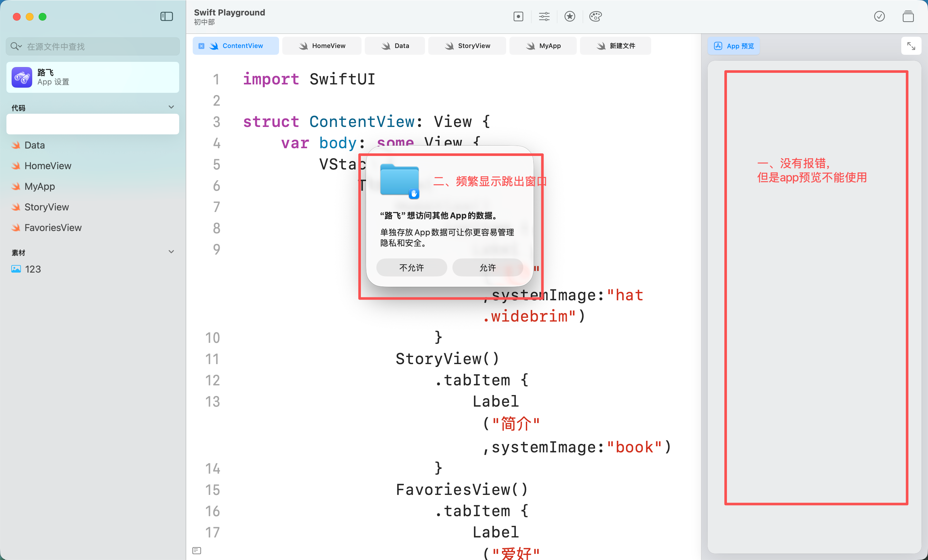Collapse the 素材 section chevron
928x560 pixels.
point(171,252)
